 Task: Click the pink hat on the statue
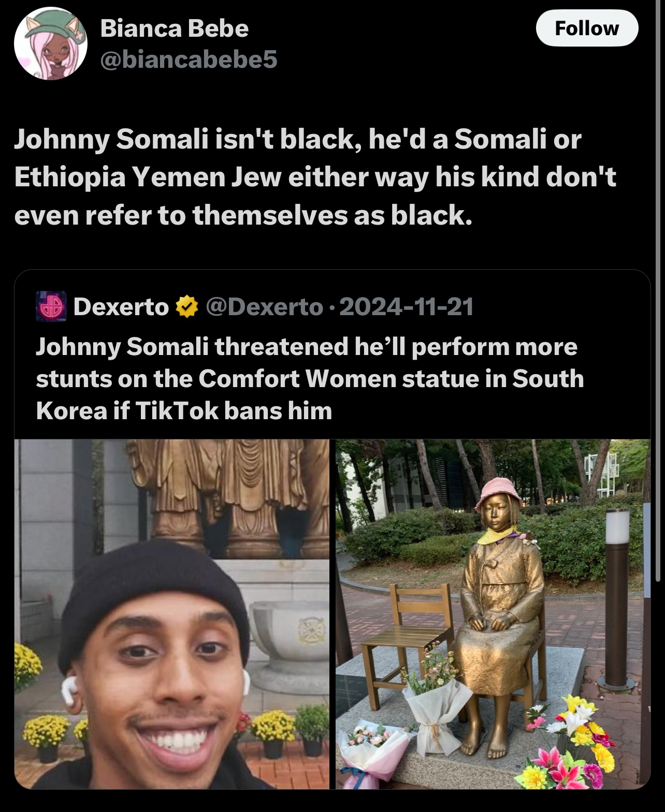pyautogui.click(x=498, y=493)
